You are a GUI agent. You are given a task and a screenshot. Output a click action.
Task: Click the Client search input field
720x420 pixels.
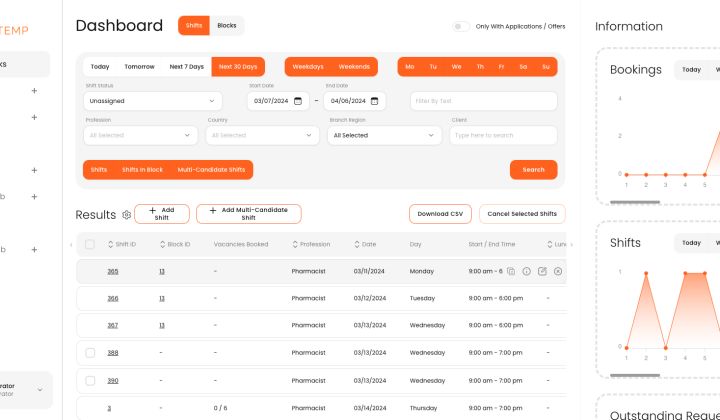coord(503,135)
